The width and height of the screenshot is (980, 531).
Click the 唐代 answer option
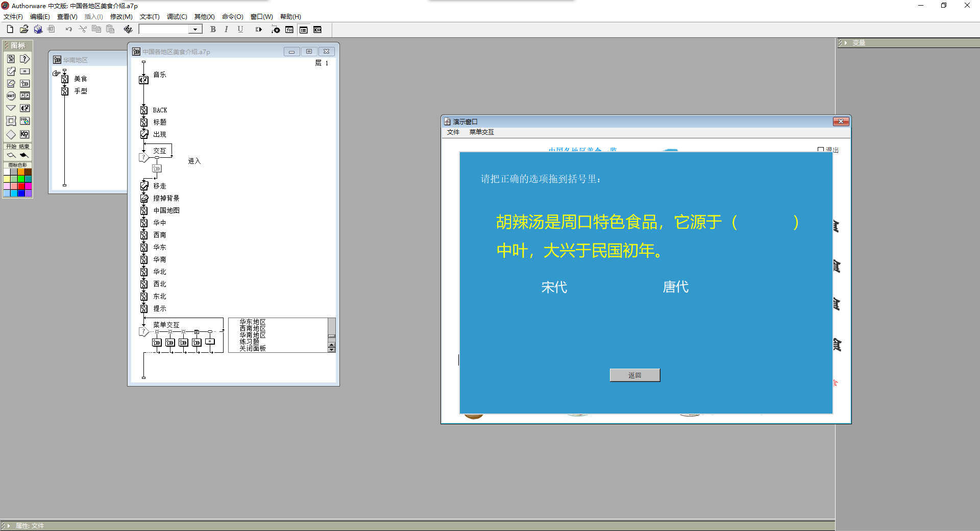(675, 287)
